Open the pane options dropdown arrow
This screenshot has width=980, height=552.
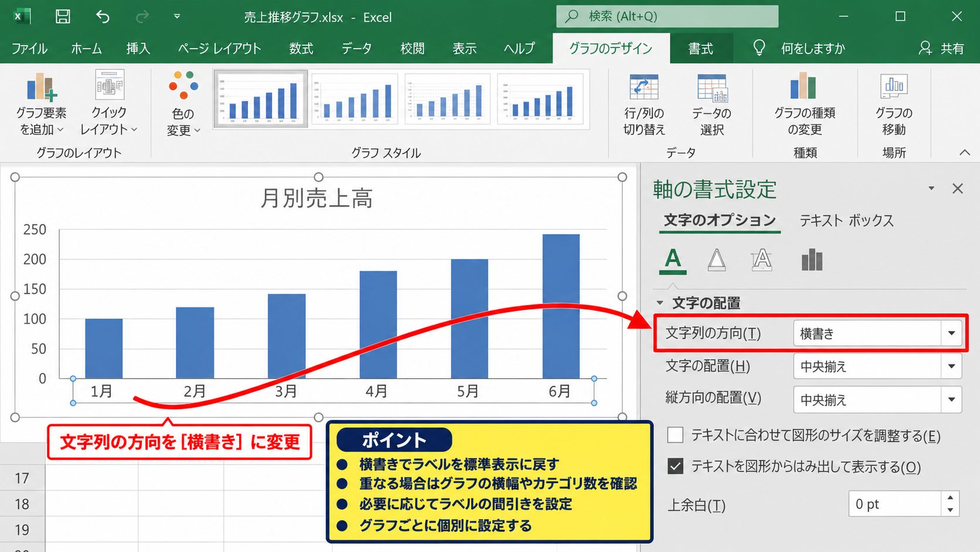(931, 188)
